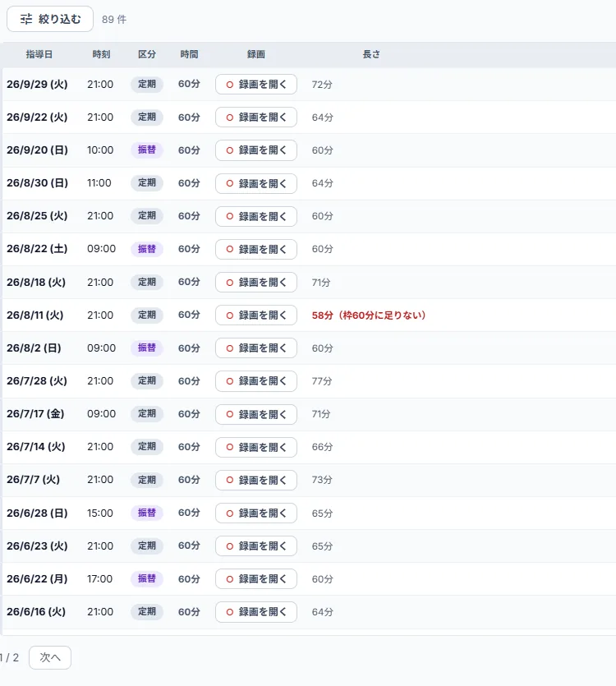Click the 17:00 time on 26/6/22 row

pos(99,579)
